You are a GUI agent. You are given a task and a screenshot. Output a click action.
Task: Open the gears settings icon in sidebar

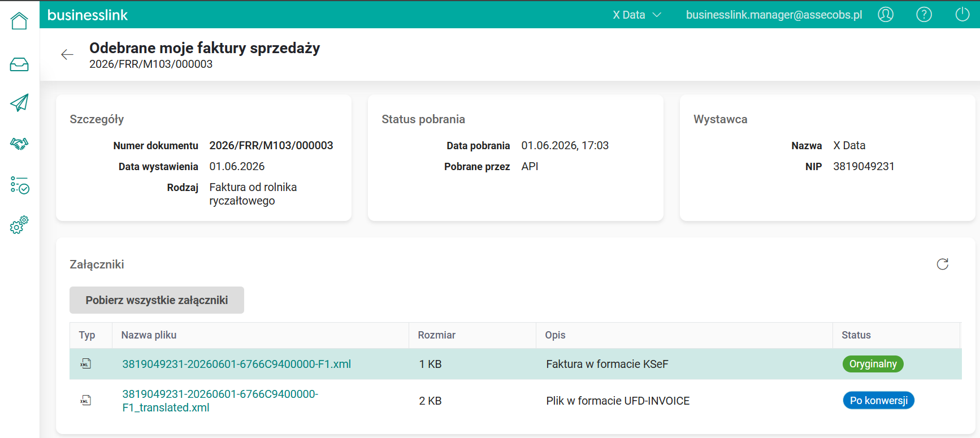coord(19,225)
